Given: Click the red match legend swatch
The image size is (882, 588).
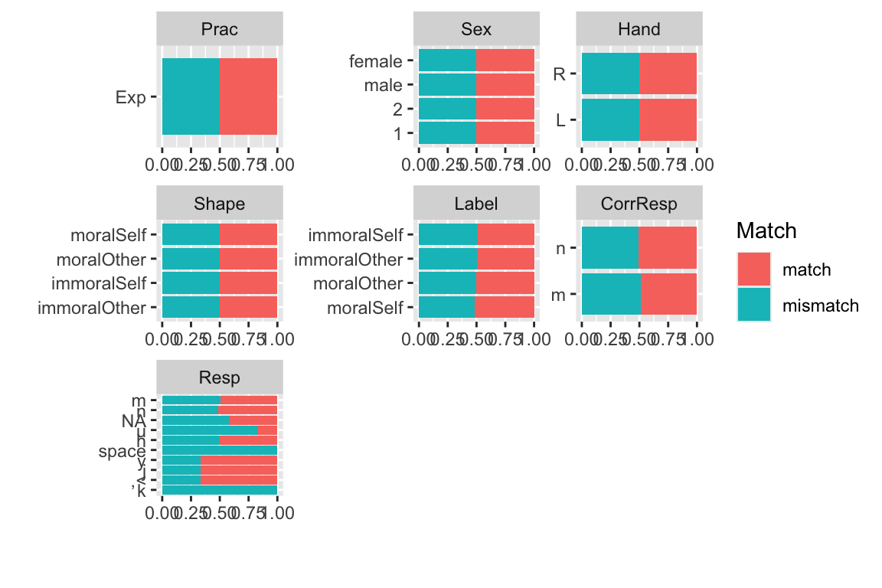Looking at the screenshot, I should point(754,269).
